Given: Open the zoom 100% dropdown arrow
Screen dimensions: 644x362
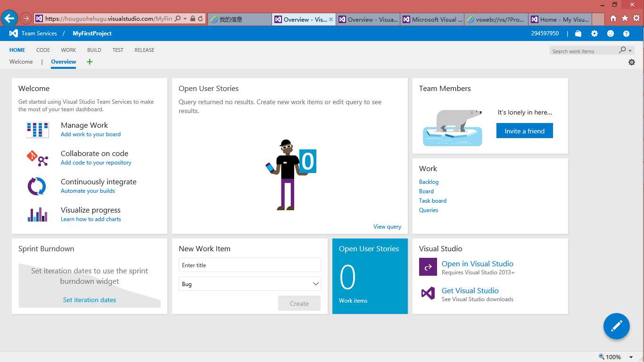Looking at the screenshot, I should pos(631,357).
